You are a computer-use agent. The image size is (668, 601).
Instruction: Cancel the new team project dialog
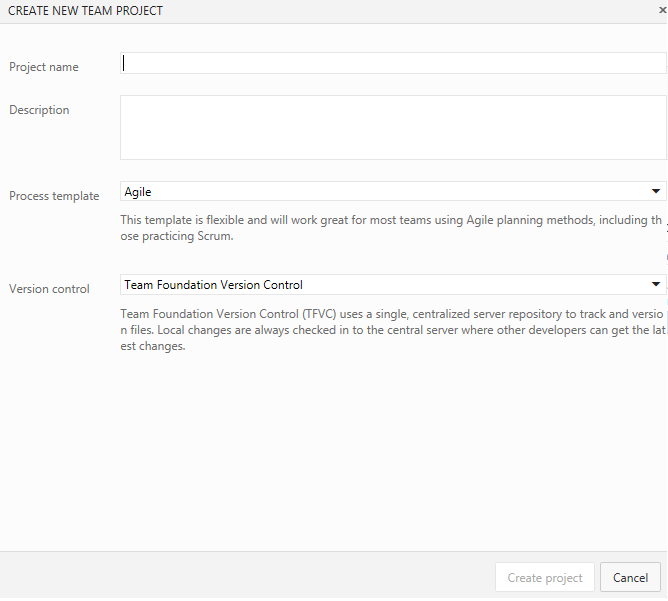point(630,577)
